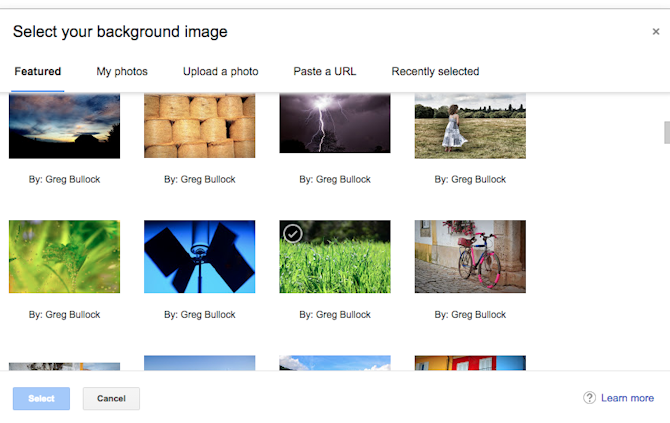Go to the Upload a photo tab
This screenshot has width=670, height=423.
click(220, 72)
